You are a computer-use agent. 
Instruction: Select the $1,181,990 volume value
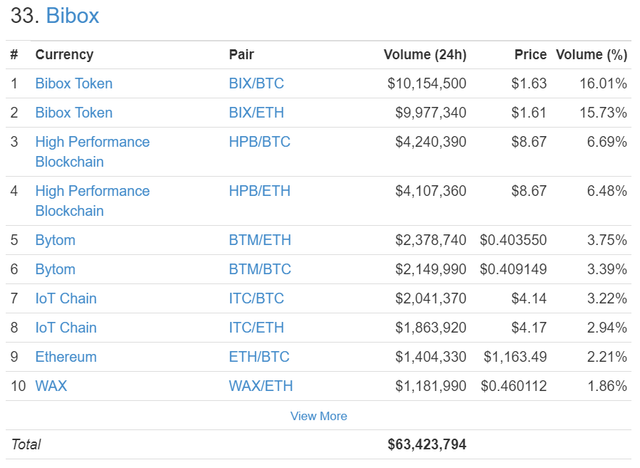click(431, 386)
